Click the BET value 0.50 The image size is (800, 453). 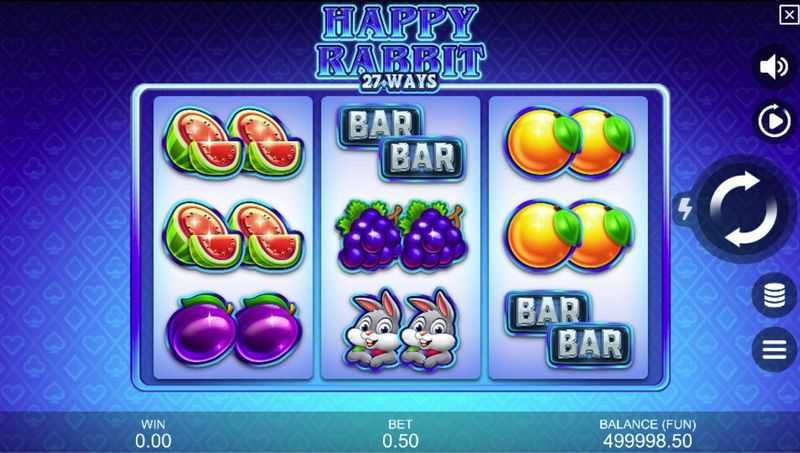tap(401, 440)
